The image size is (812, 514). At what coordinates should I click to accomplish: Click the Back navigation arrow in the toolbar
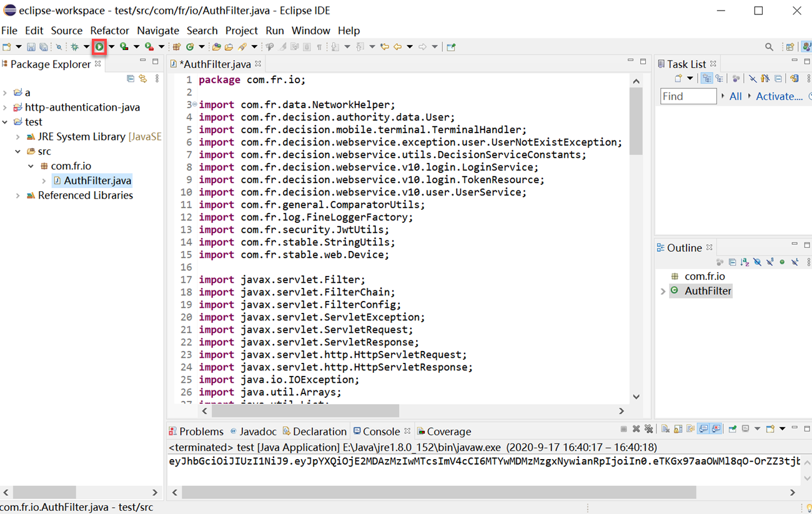pyautogui.click(x=397, y=47)
